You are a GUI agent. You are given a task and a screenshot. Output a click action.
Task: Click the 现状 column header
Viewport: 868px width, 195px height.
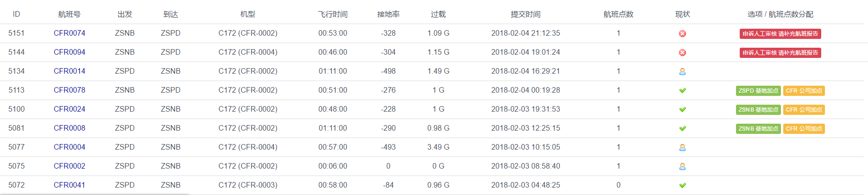click(x=682, y=14)
